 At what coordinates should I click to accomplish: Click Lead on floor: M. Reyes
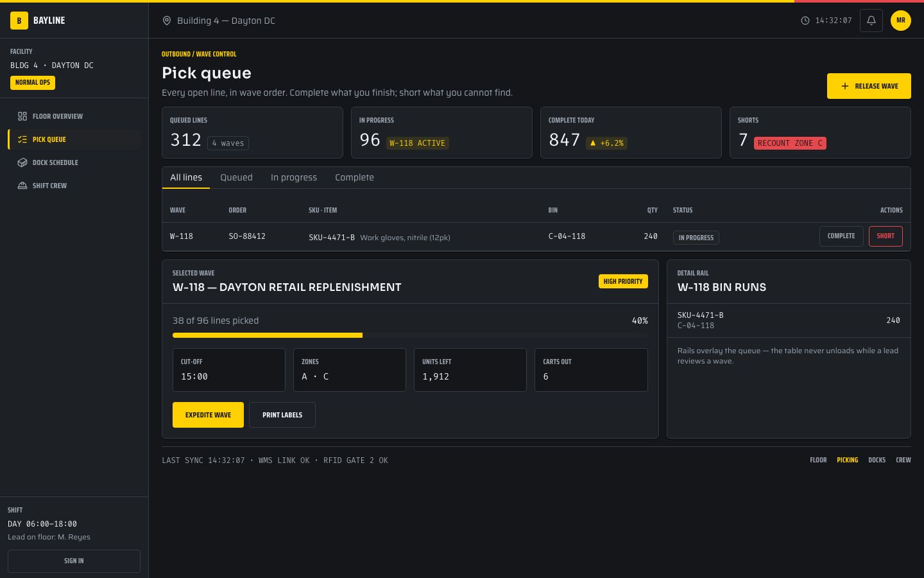(x=49, y=537)
